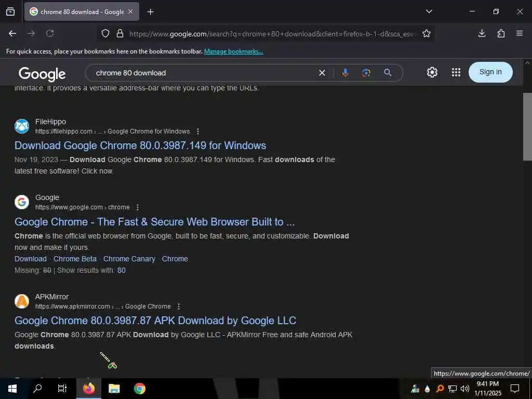Click scrollbar up arrow

[x=527, y=63]
